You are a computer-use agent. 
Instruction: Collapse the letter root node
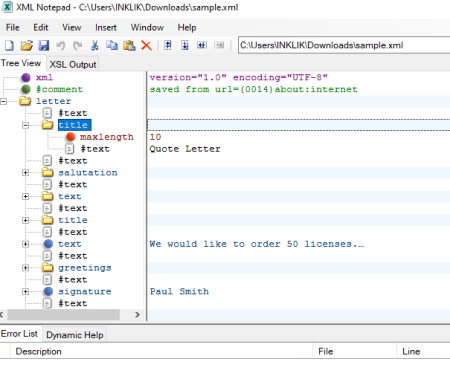pyautogui.click(x=3, y=101)
